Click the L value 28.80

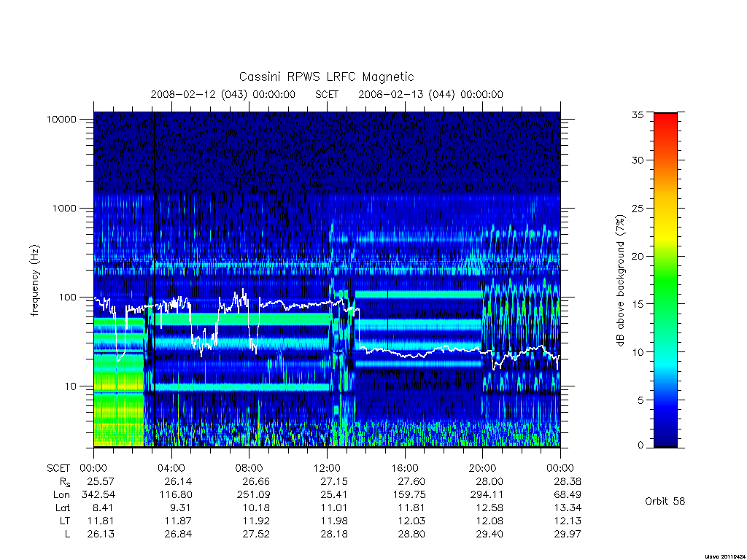pos(411,534)
